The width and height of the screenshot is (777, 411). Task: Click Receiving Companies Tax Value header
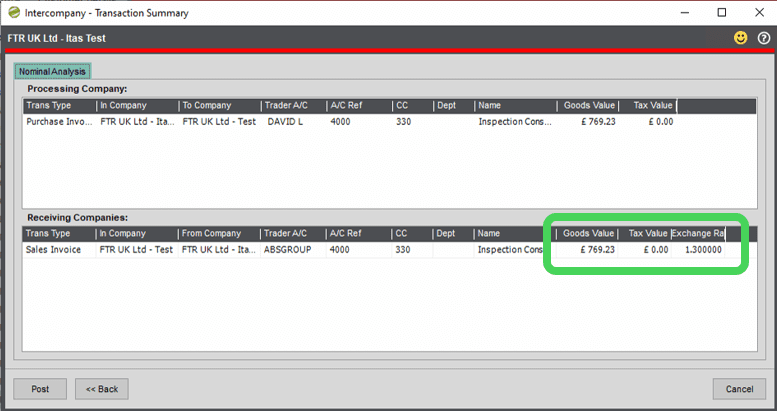point(645,234)
